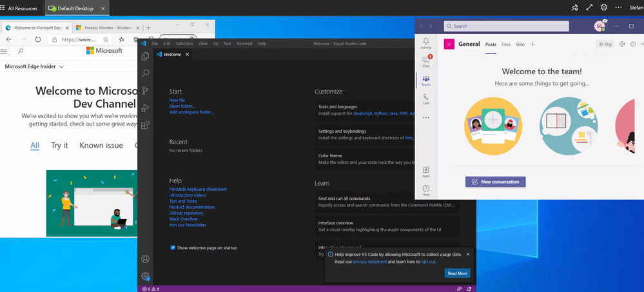Open the Accounts icon in VS Code
Image resolution: width=644 pixels, height=292 pixels.
145,259
